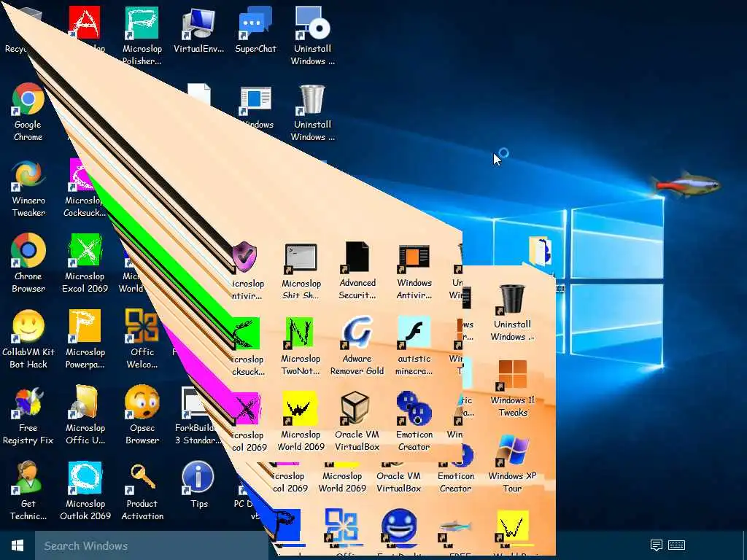Open the Microslop Polisher... shortcut
Viewport: 747px width, 560px height.
pyautogui.click(x=142, y=23)
